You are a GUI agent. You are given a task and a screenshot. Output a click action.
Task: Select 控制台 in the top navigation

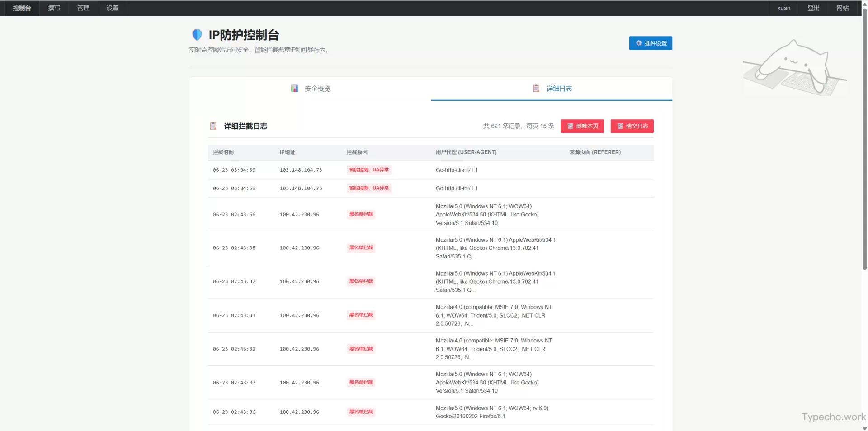pos(22,8)
